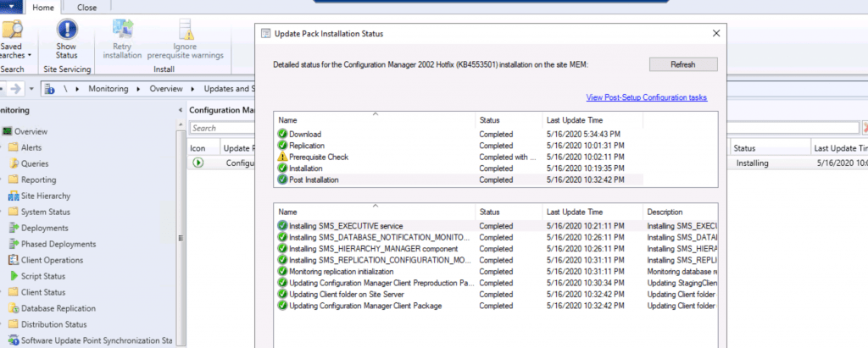Select Updating Client folder on Site Server row
Screen dimensions: 868x348
[x=497, y=295]
